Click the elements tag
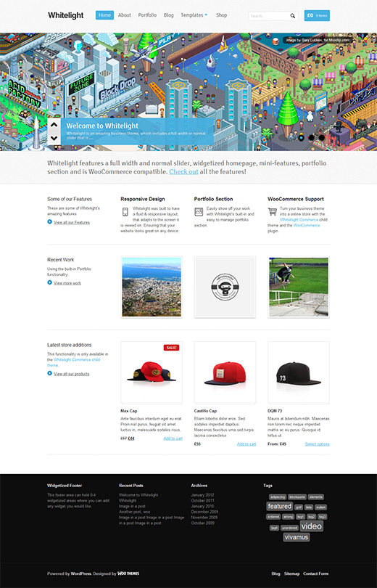This screenshot has width=377, height=588. click(316, 497)
